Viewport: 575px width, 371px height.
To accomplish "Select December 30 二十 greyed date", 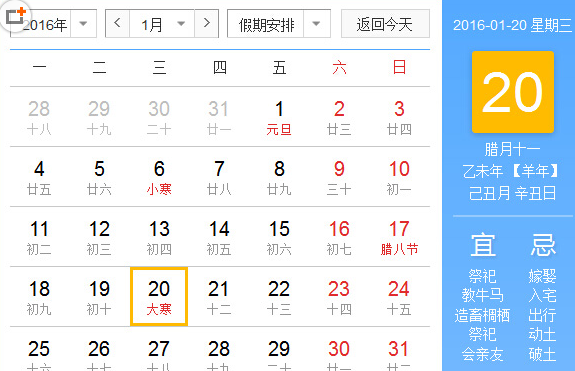I will 159,117.
